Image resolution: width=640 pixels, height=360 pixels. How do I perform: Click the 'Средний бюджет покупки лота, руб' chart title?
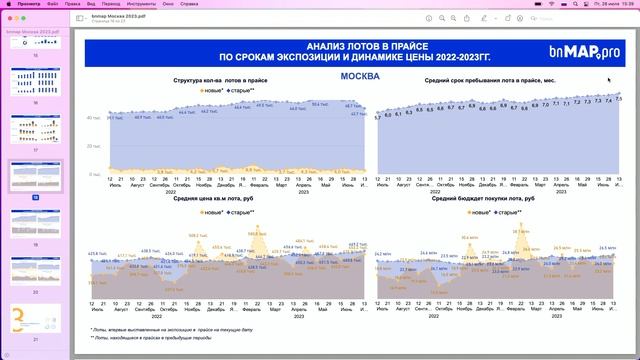coord(483,198)
